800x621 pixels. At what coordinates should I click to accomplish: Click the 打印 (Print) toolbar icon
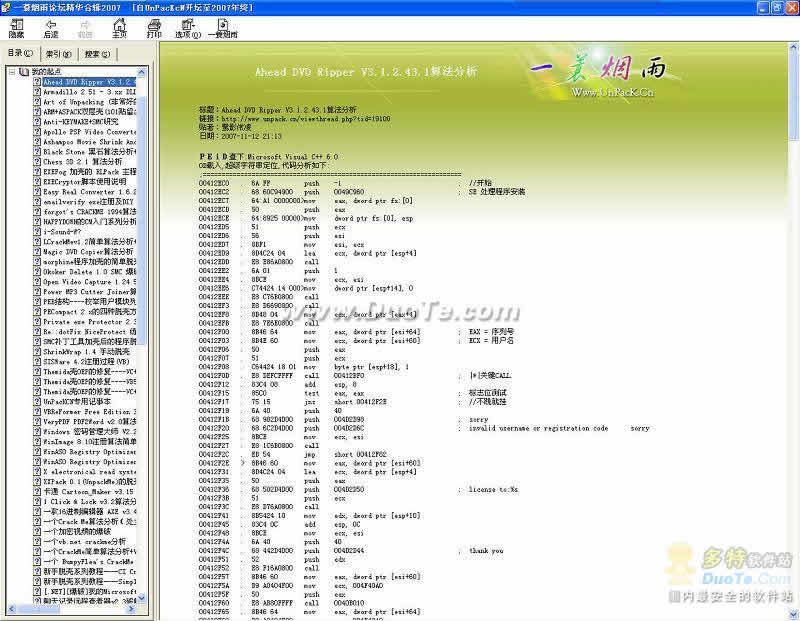click(154, 29)
